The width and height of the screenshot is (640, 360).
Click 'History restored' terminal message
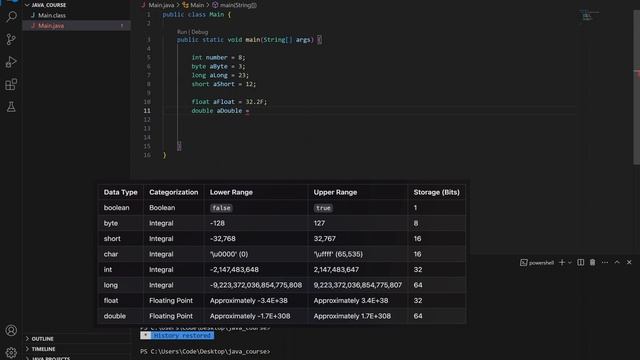pyautogui.click(x=182, y=336)
